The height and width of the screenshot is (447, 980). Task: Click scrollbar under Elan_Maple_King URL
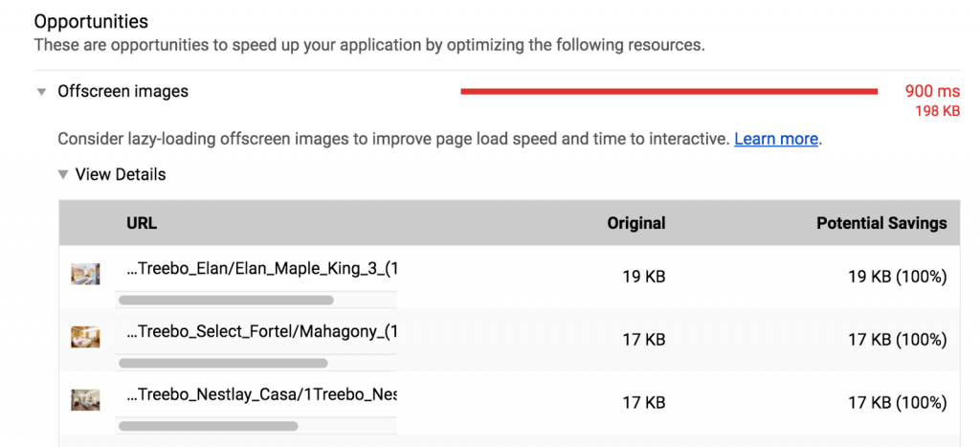point(226,301)
